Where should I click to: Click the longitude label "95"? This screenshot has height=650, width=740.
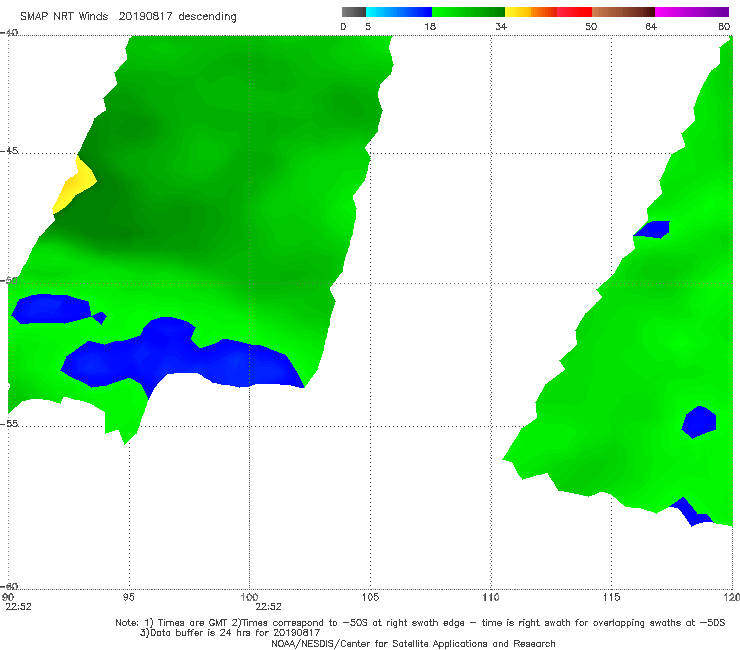[x=128, y=597]
